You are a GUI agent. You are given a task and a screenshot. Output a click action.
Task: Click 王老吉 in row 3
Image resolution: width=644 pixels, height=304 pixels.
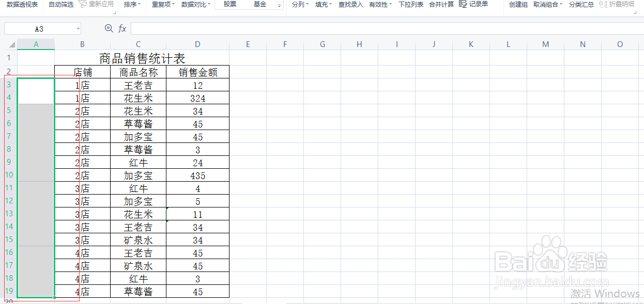[x=139, y=85]
